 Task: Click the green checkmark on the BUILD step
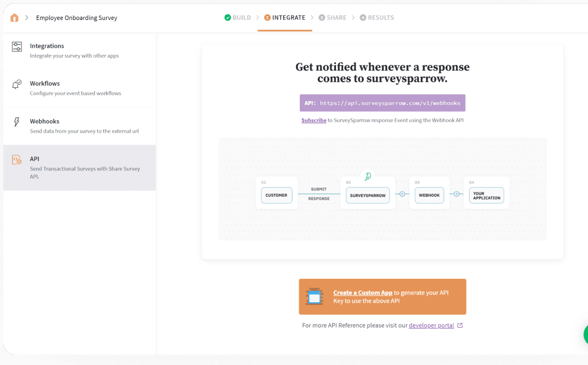pyautogui.click(x=227, y=17)
